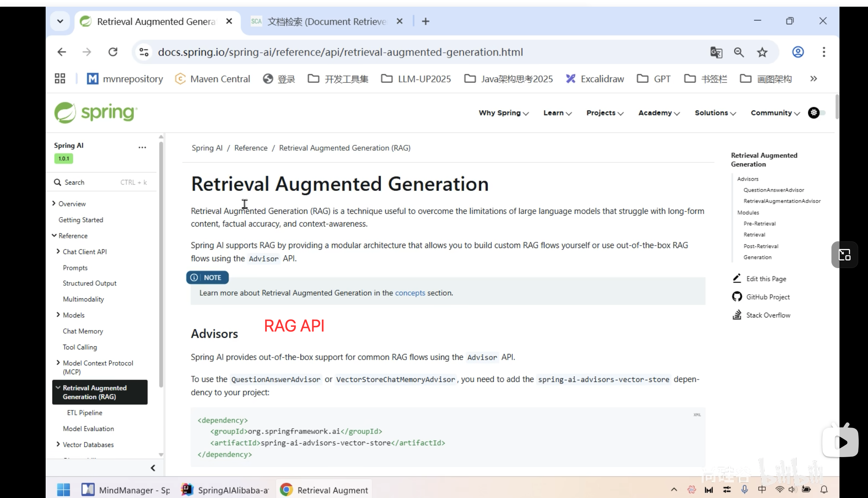Bookmark this page with star icon
This screenshot has width=868, height=498.
click(x=762, y=52)
